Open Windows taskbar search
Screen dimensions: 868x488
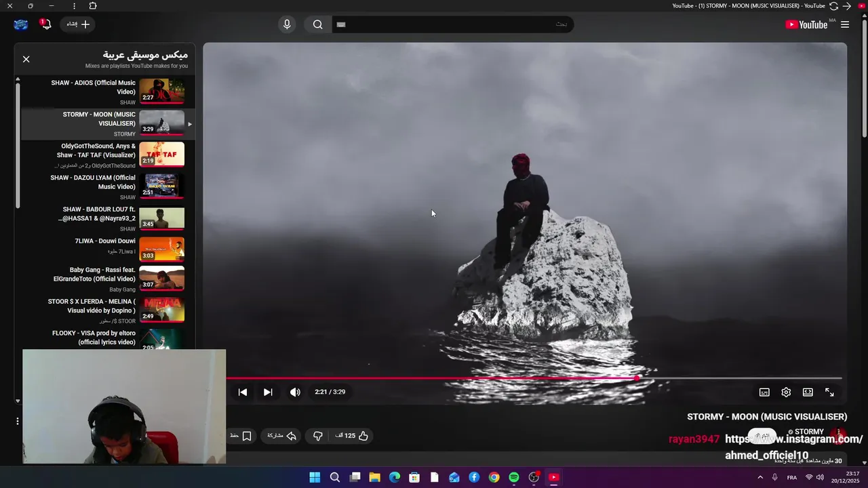point(335,477)
